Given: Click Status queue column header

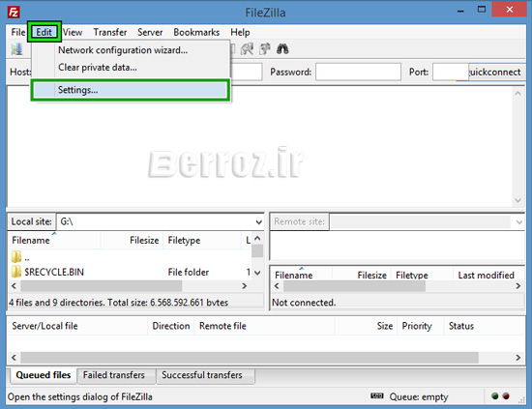Looking at the screenshot, I should (485, 326).
